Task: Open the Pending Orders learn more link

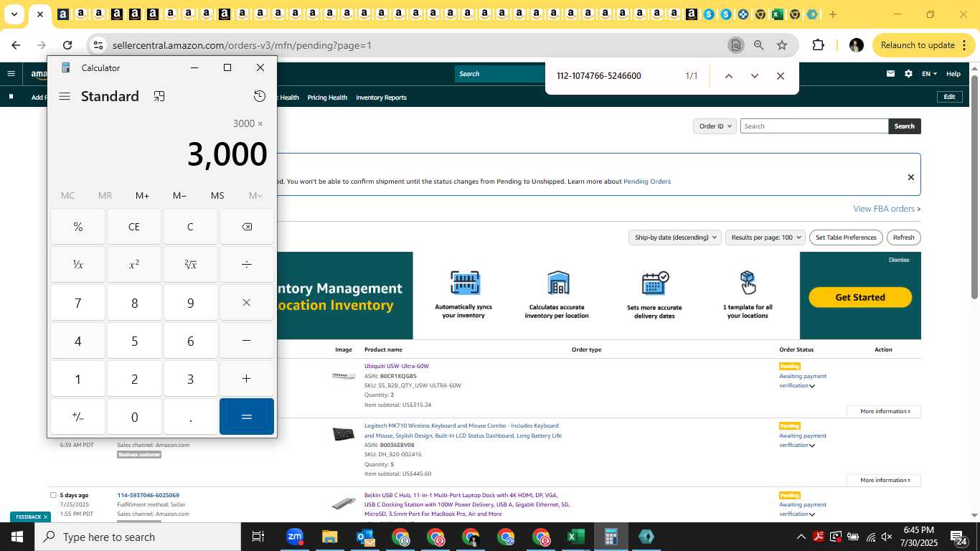Action: coord(647,182)
